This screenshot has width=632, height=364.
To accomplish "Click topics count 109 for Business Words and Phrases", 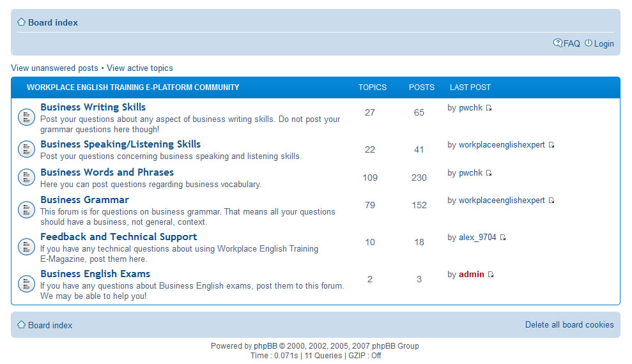I will pyautogui.click(x=369, y=178).
